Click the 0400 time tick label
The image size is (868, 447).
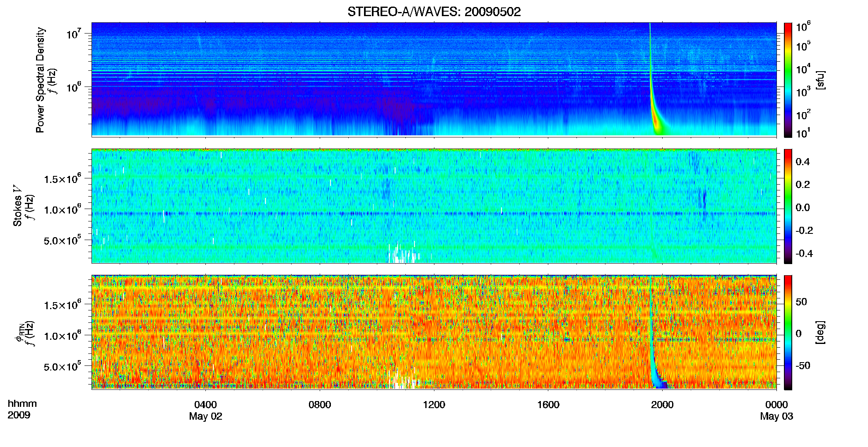[206, 404]
